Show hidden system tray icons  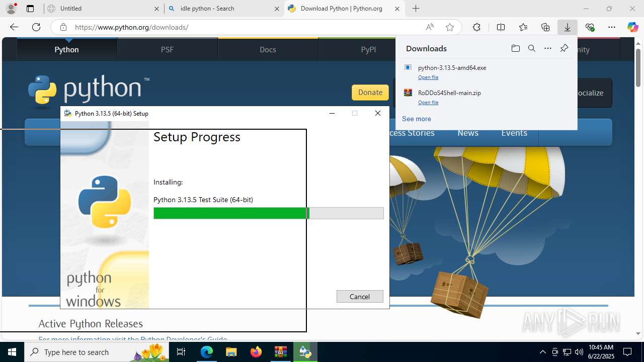point(542,352)
